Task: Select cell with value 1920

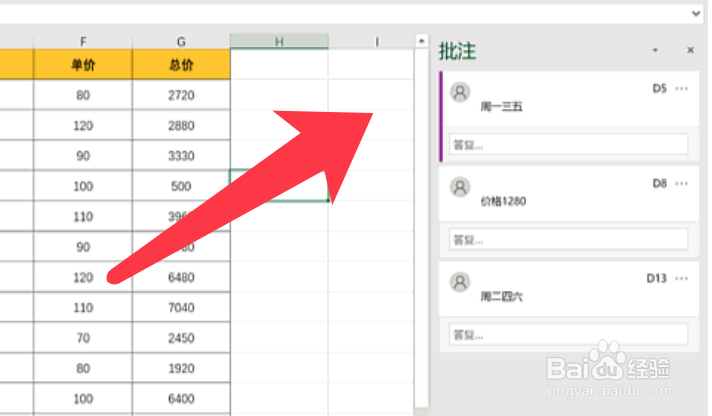Action: 181,368
